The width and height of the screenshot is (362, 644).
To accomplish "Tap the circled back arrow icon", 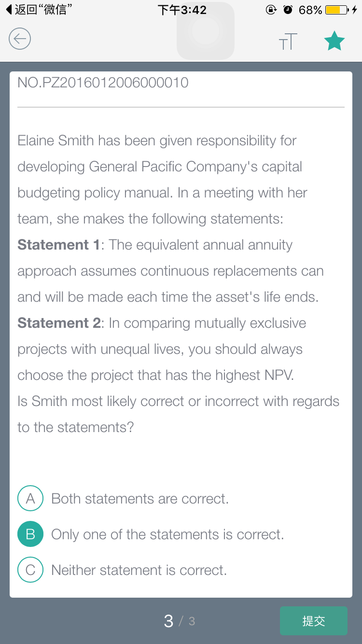I will point(20,39).
